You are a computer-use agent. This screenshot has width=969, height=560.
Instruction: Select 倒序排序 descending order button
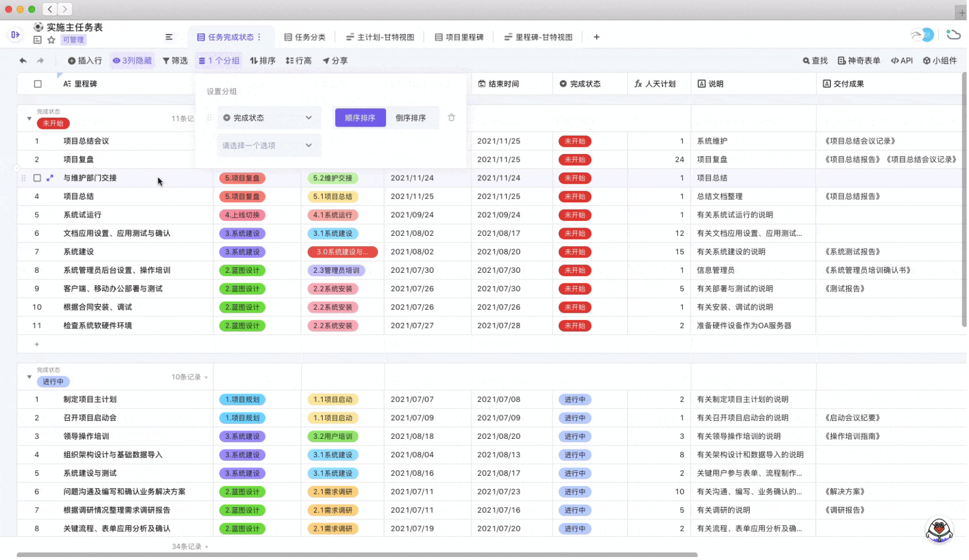[x=410, y=118]
